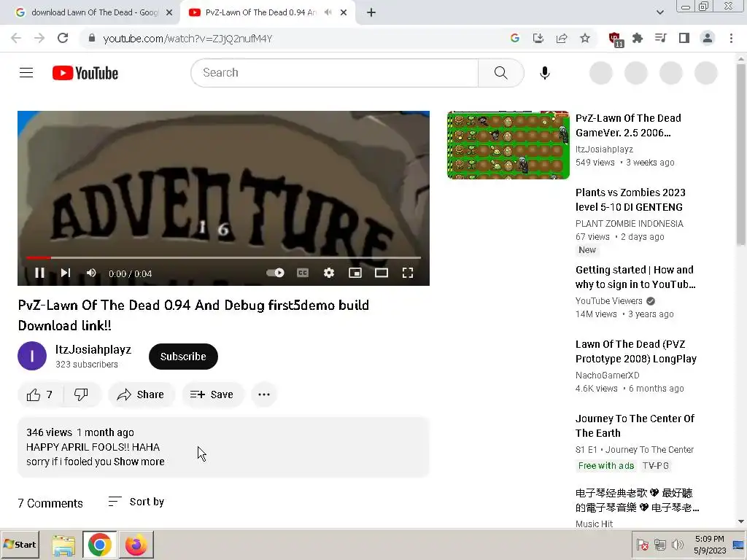
Task: Click the page vertical scrollbar
Action: pos(741,155)
